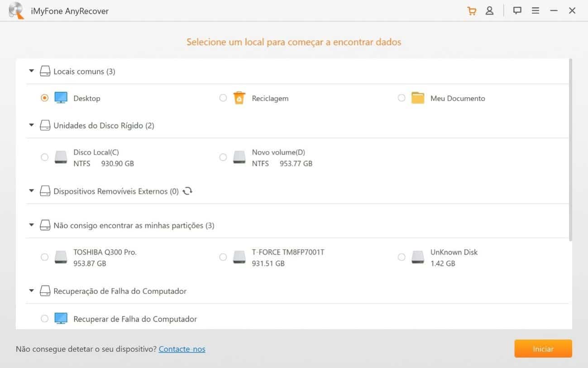Click the Meu Documento label
588x368 pixels.
click(458, 98)
